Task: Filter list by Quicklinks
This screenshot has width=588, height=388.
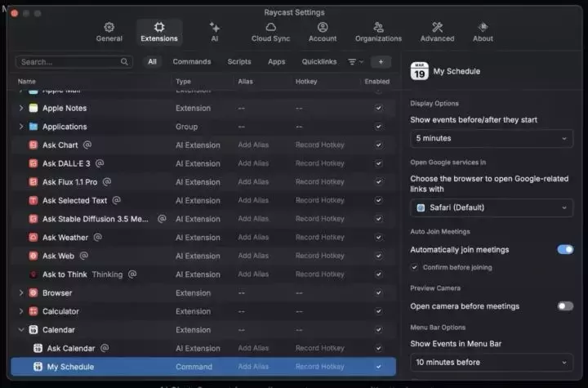Action: click(x=319, y=61)
